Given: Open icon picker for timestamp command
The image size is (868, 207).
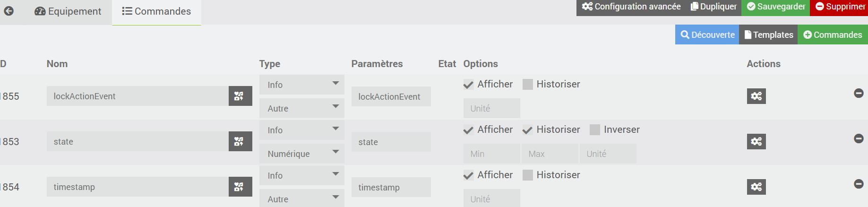Looking at the screenshot, I should (240, 187).
